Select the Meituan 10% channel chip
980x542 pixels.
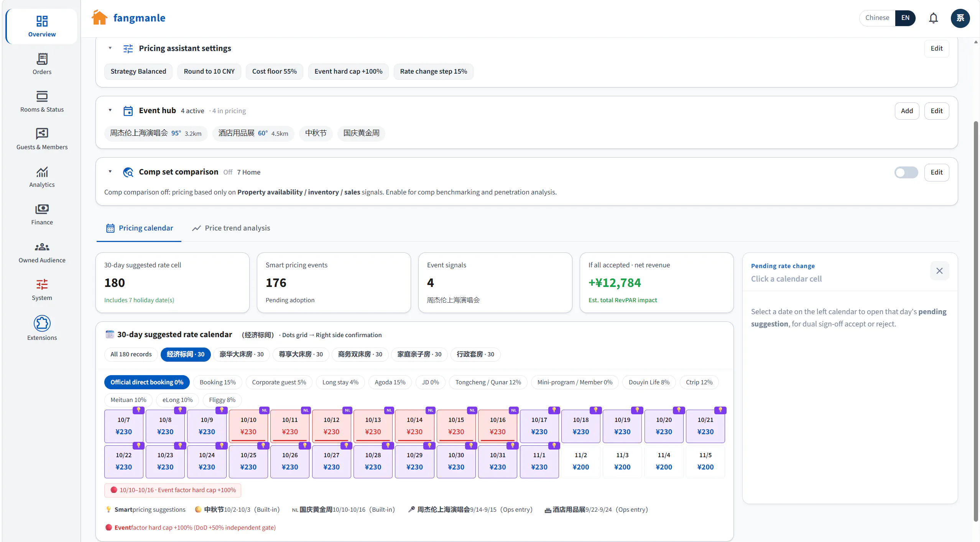coord(128,400)
